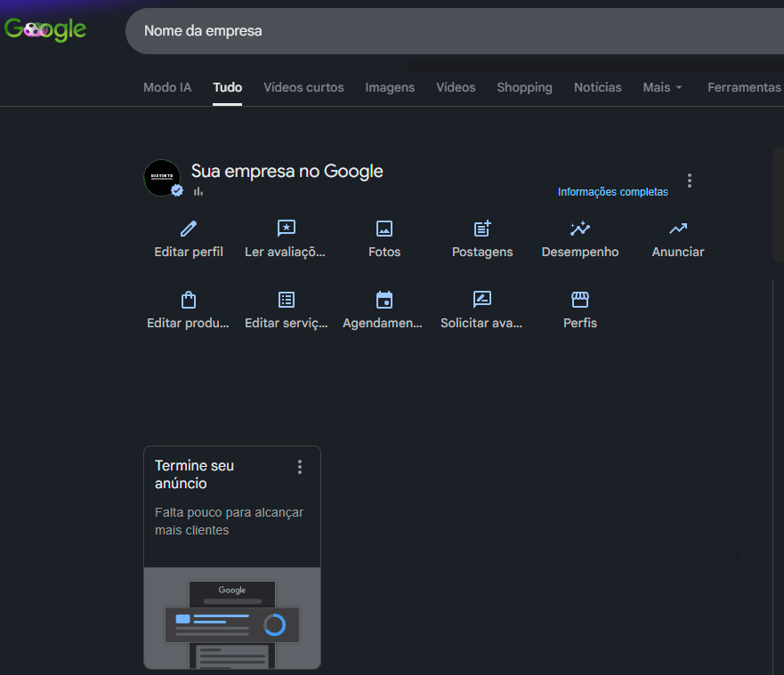The width and height of the screenshot is (784, 675).
Task: Click the business profile logo avatar
Action: (x=162, y=178)
